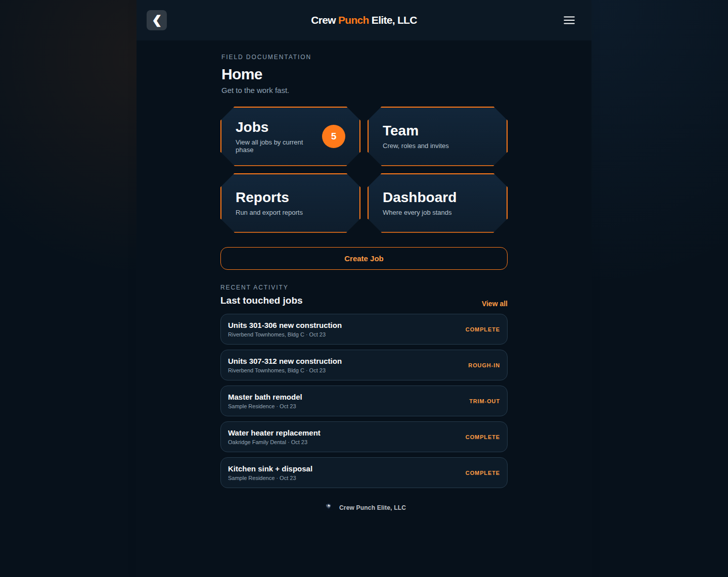Open the Reports card
The height and width of the screenshot is (577, 728).
tap(291, 203)
